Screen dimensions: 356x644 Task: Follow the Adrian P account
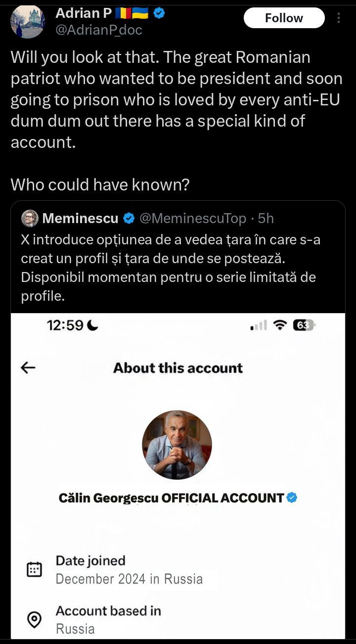click(x=284, y=18)
